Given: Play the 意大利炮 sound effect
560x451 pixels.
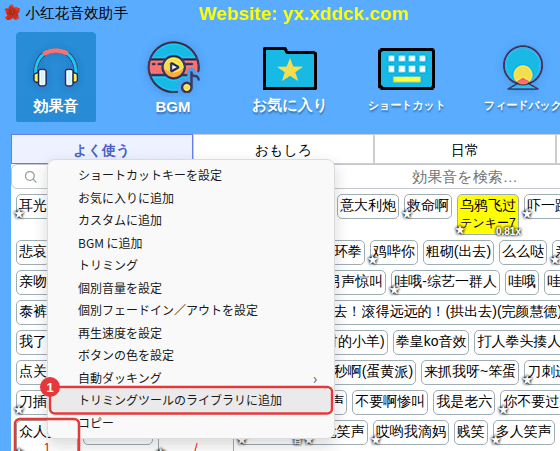Looking at the screenshot, I should click(368, 206).
